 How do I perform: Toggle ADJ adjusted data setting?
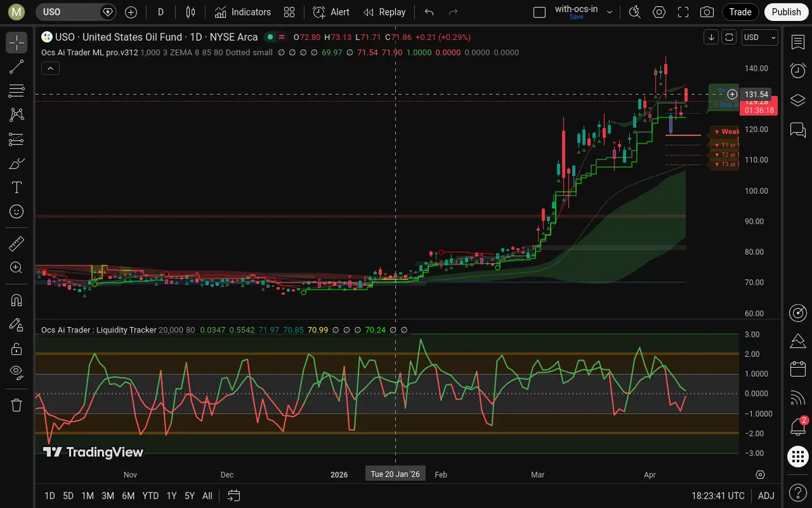[766, 496]
